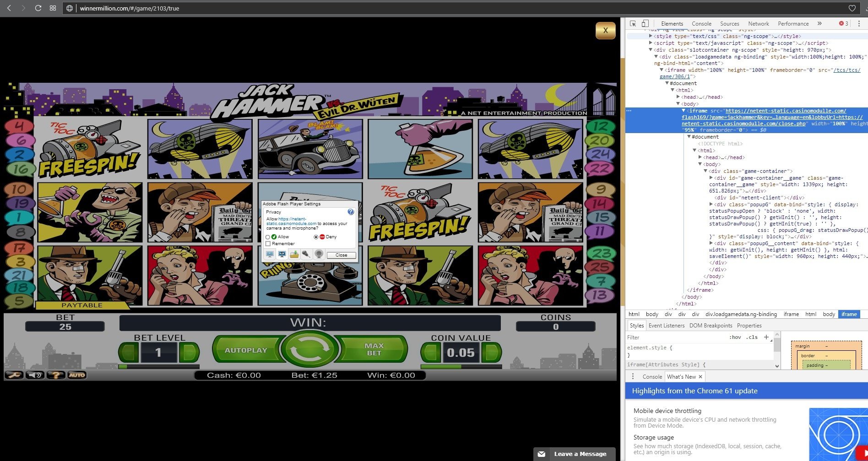
Task: Open game wrench settings icon
Action: (x=14, y=375)
